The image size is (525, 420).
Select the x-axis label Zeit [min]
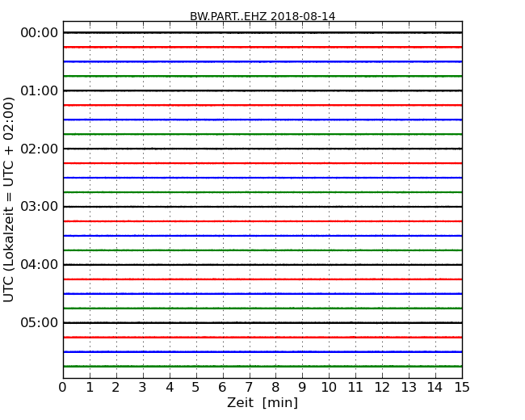coord(262,403)
